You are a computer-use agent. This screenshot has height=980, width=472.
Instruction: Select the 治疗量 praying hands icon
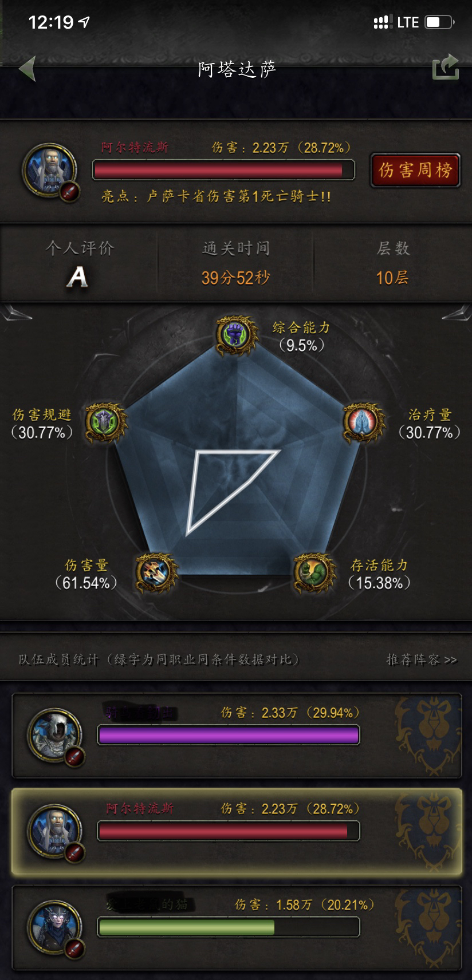[364, 423]
